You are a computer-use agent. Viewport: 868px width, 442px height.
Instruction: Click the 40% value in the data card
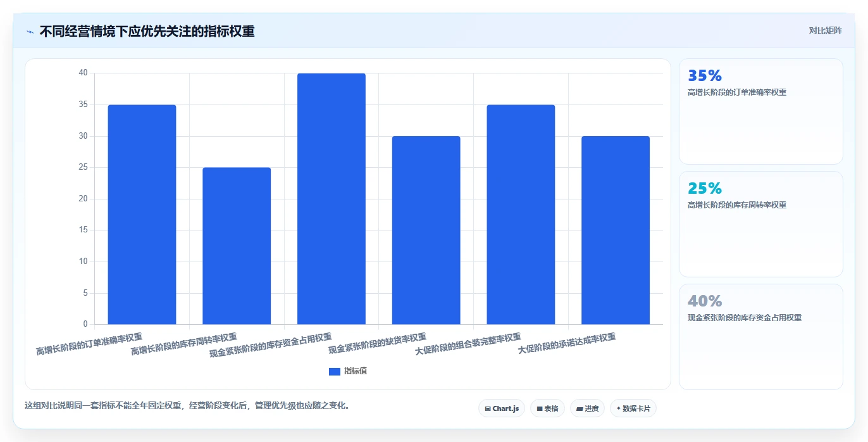[x=705, y=301]
